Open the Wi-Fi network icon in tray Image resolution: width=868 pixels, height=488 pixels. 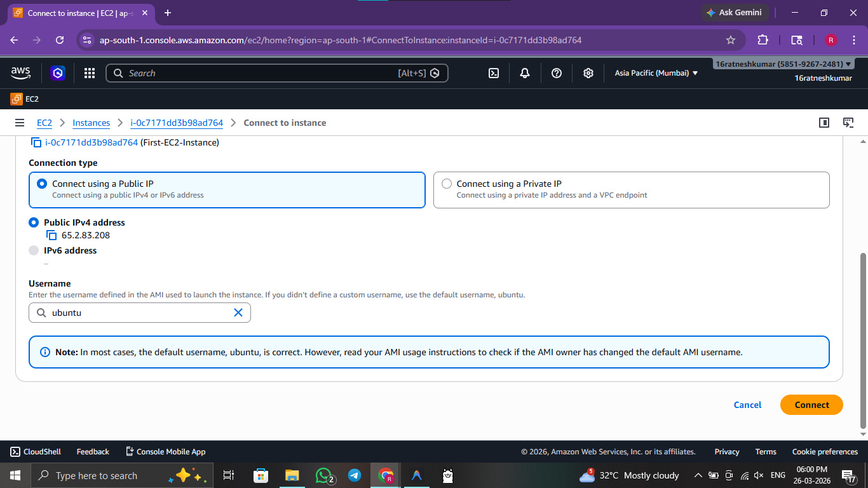pos(745,475)
